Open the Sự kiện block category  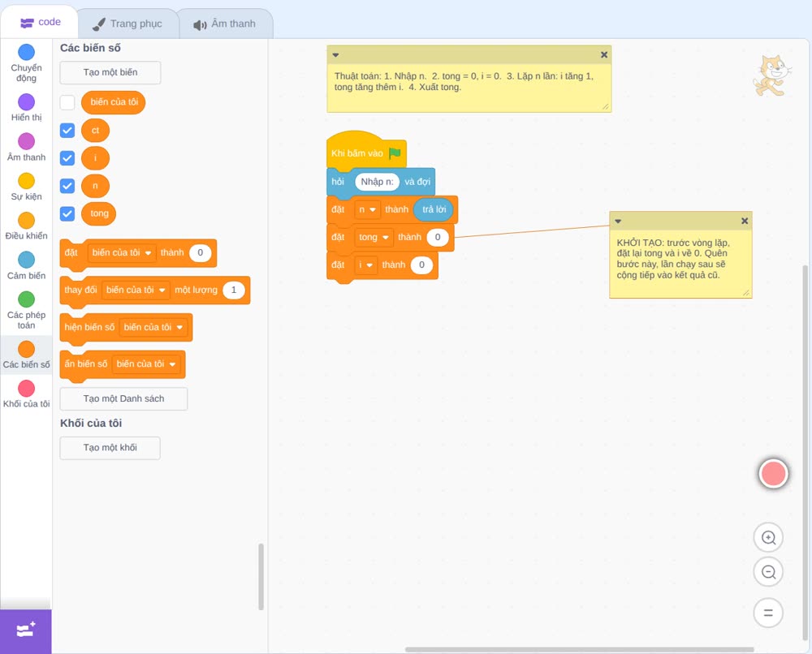[x=27, y=187]
